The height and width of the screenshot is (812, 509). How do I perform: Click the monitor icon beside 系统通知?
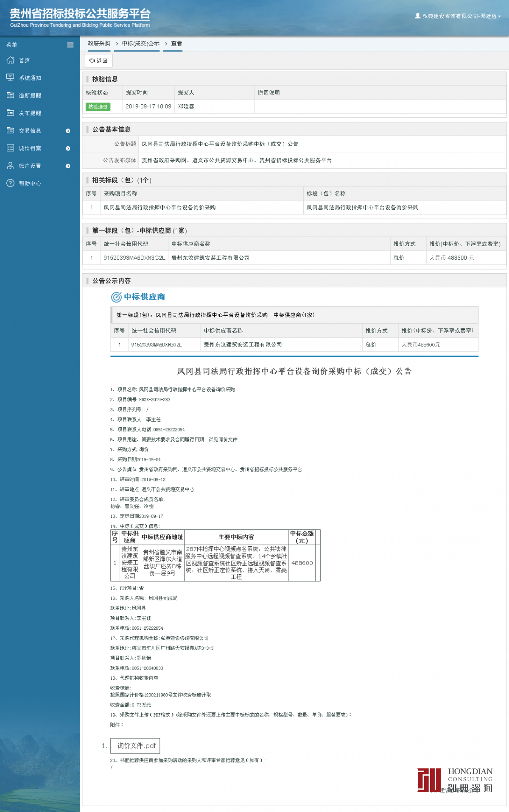11,78
